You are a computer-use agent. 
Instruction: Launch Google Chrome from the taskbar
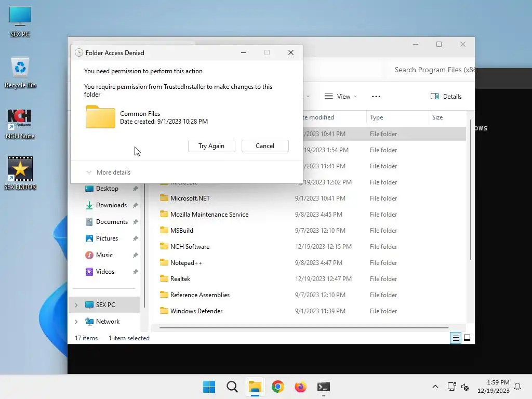click(277, 387)
